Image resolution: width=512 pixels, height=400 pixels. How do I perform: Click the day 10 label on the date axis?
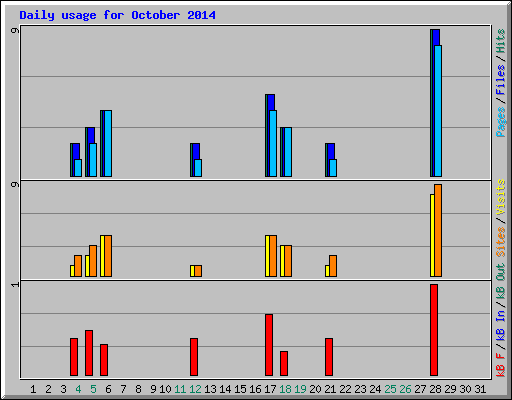[165, 389]
